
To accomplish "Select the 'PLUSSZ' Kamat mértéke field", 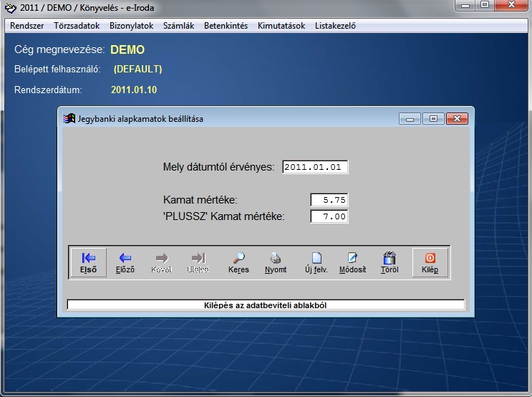I will tap(329, 216).
